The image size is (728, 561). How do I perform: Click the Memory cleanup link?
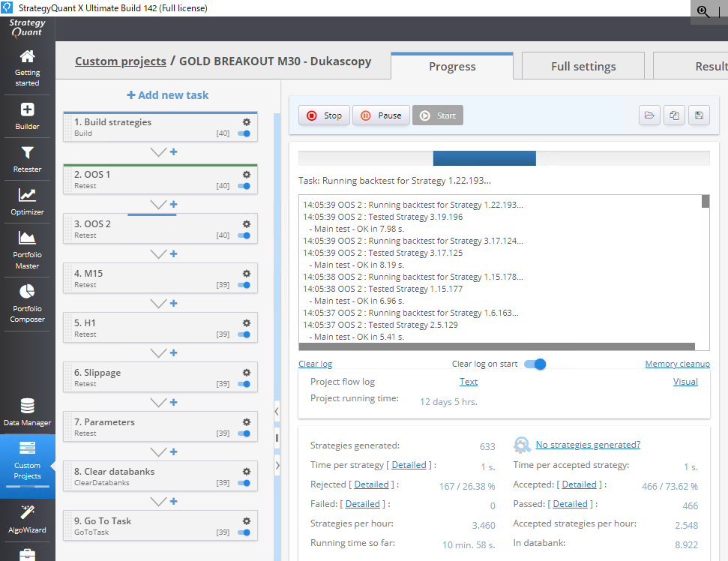tap(677, 364)
